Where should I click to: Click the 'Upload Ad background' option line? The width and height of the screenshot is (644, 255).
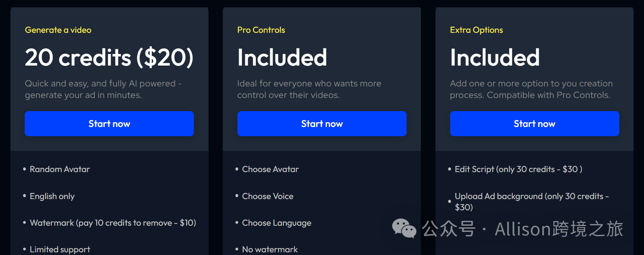click(531, 201)
